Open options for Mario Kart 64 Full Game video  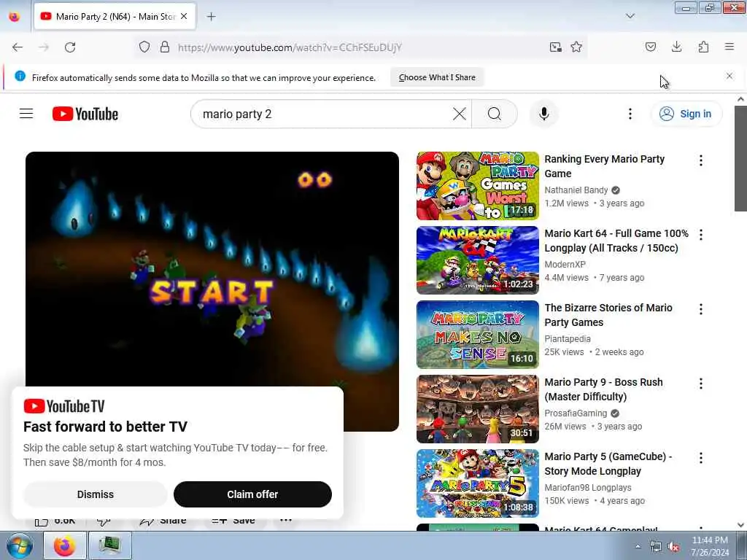click(701, 235)
